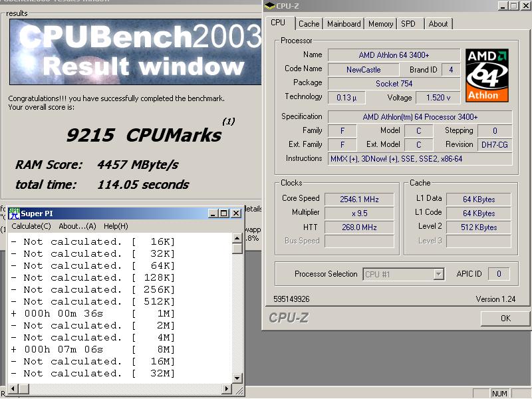Click the NUM indicator in the status bar
Image resolution: width=532 pixels, height=399 pixels.
click(x=499, y=394)
